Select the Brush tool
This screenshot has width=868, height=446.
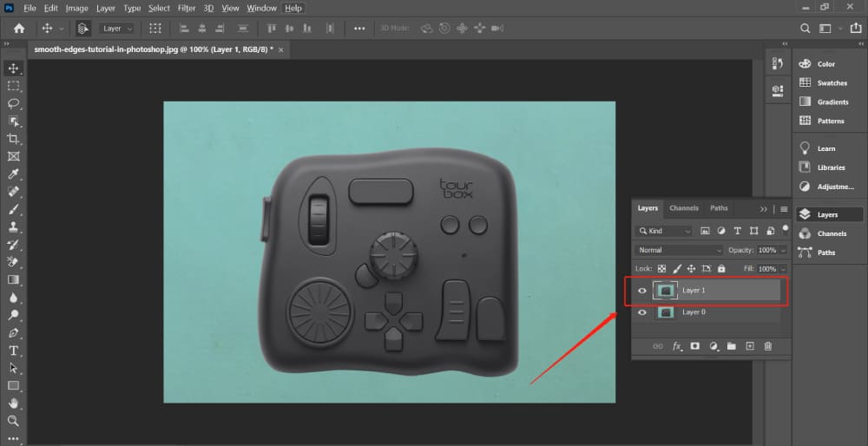pos(13,210)
